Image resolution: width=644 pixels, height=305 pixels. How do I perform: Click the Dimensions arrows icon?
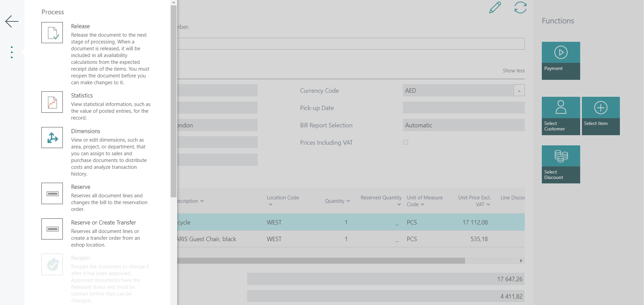[x=52, y=138]
